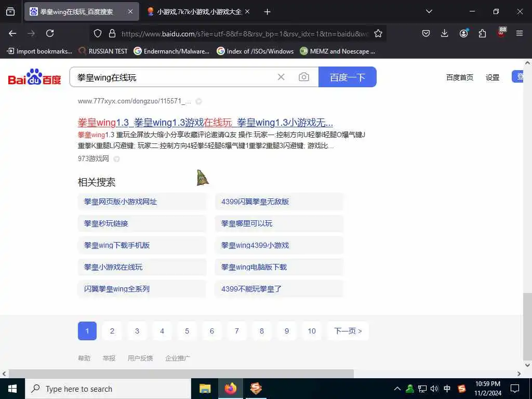Open the Endermanch/Malware bookmark

click(x=171, y=51)
